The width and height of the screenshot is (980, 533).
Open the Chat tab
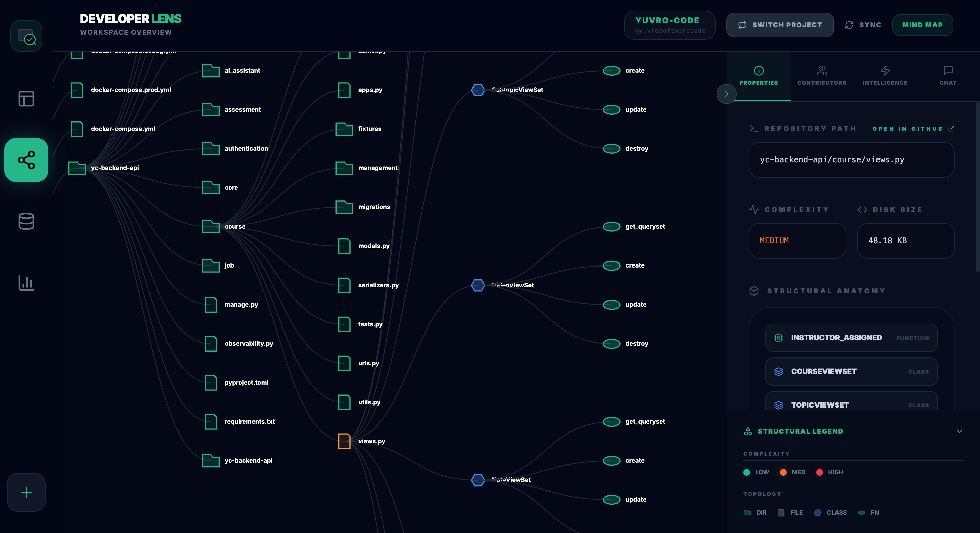pos(948,76)
